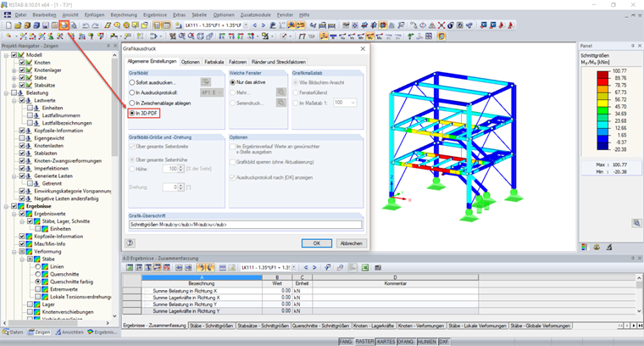
Task: Select 'In Ausdruckprotokoll' radio option
Action: (x=132, y=93)
